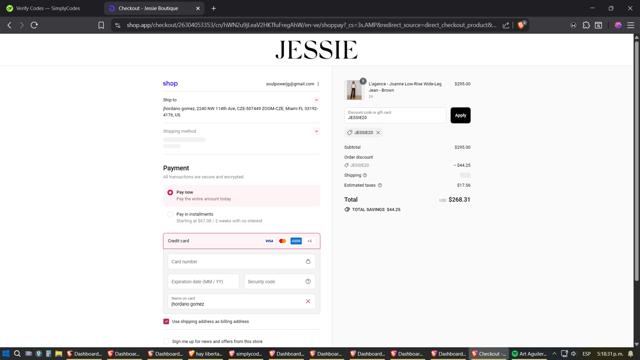
Task: Toggle the browser sidebar panel icon
Action: click(x=598, y=25)
